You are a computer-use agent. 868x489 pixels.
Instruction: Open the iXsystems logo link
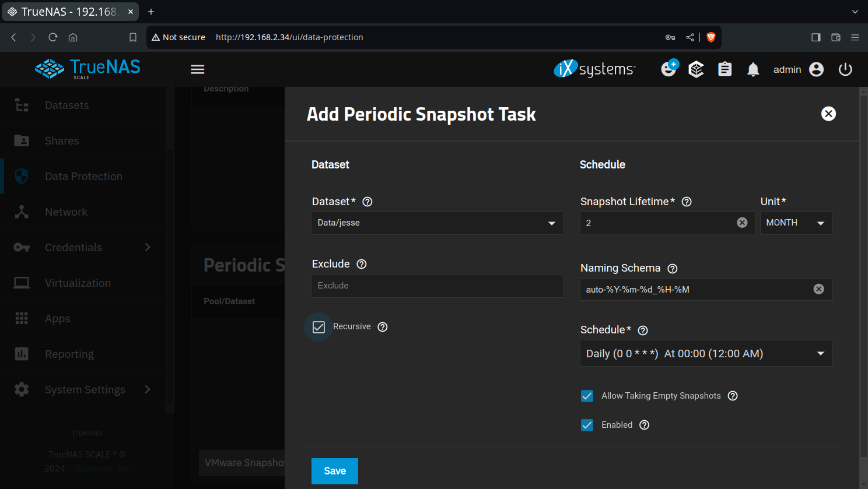594,69
